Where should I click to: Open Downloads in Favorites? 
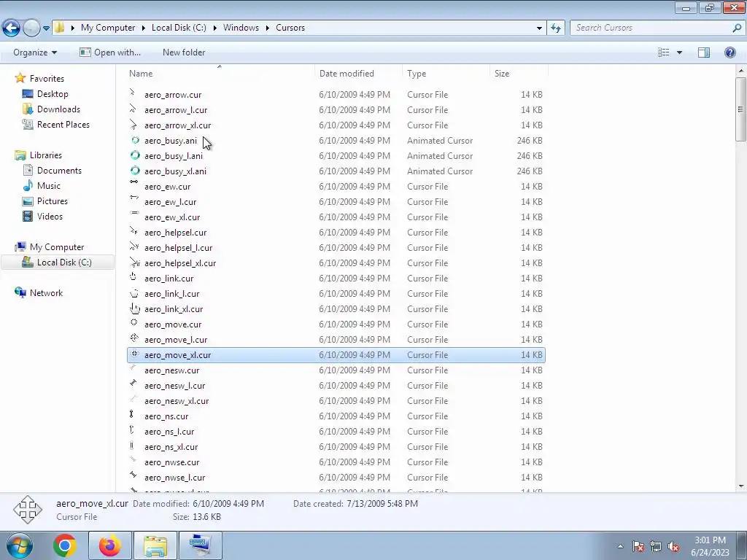[58, 109]
